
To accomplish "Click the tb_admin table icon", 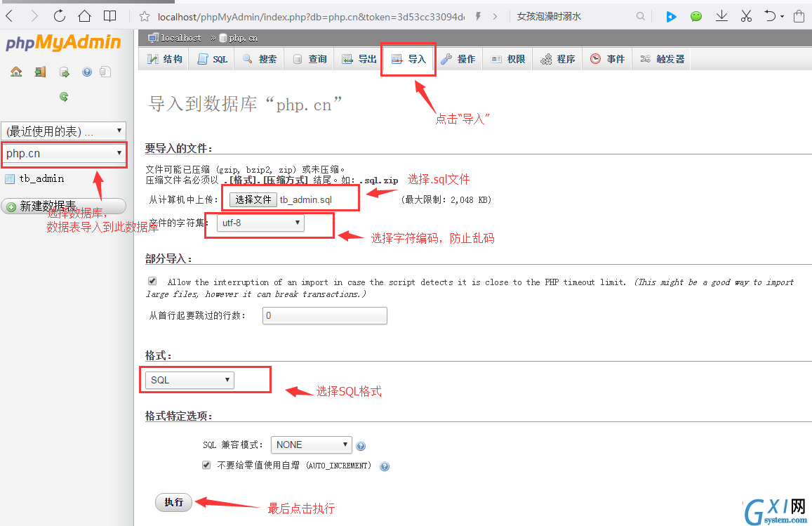I will tap(9, 179).
